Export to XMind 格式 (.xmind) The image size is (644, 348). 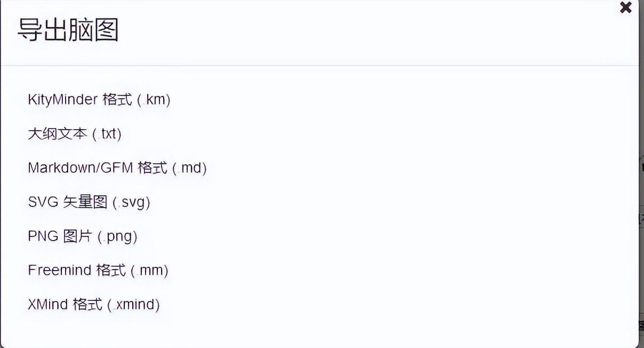94,305
